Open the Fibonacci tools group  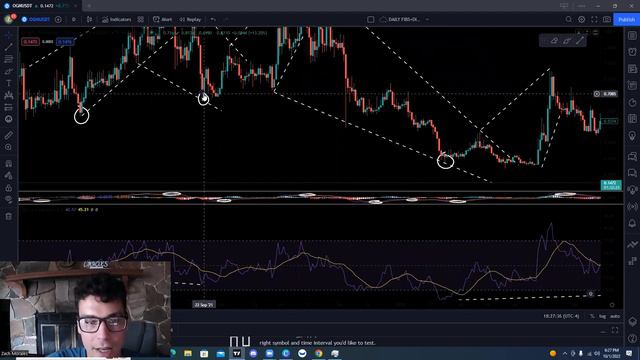click(9, 59)
